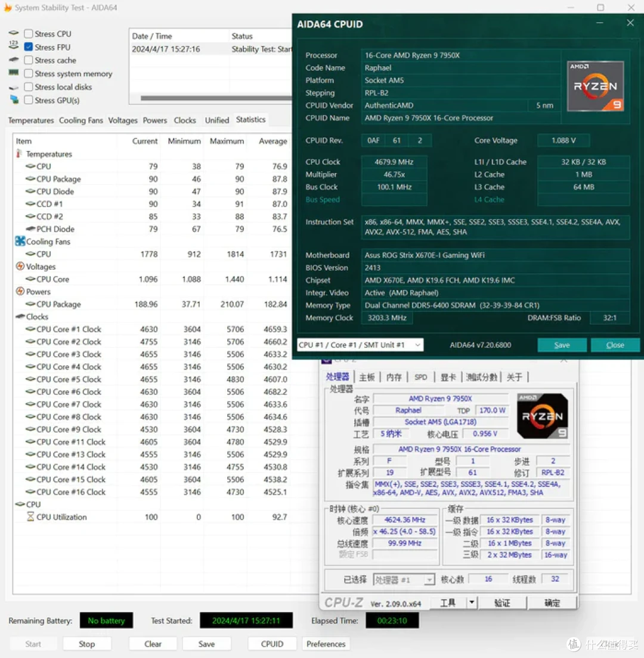This screenshot has height=658, width=644.
Task: Click the Stress cache icon
Action: click(x=14, y=60)
